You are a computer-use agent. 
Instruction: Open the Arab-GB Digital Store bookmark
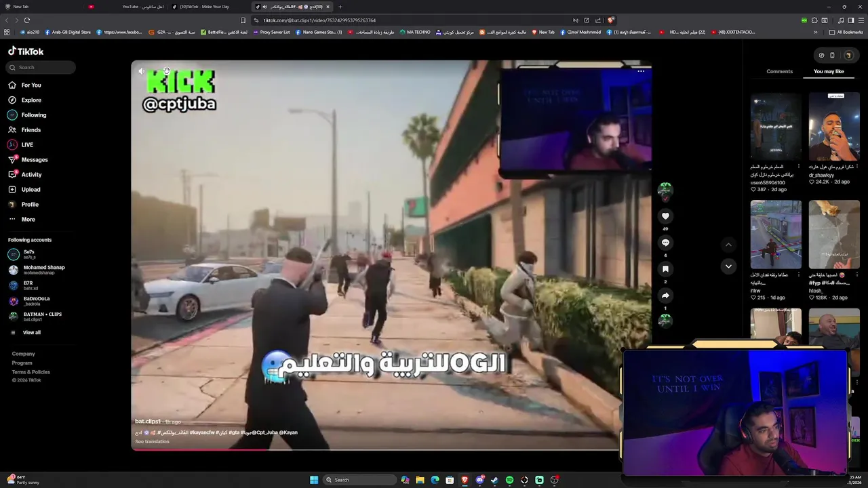pos(67,32)
